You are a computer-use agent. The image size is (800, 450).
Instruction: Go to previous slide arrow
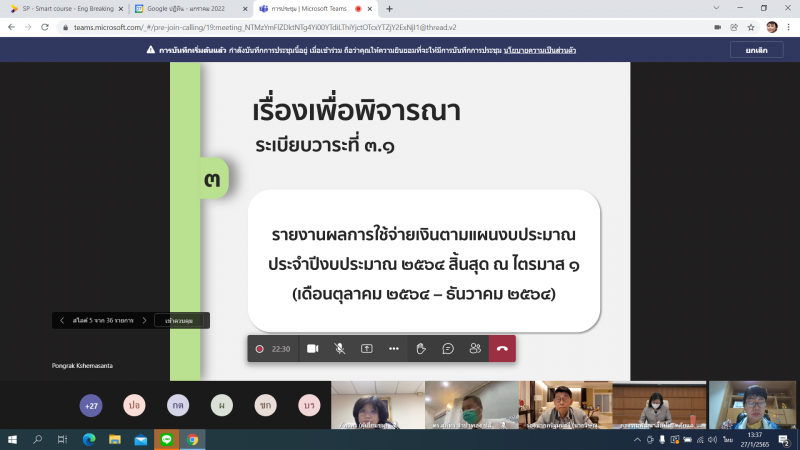[x=62, y=320]
